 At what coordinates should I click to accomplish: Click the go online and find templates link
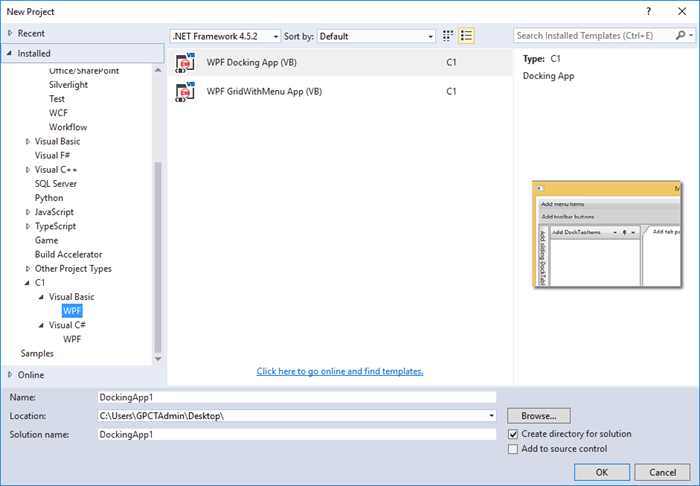pyautogui.click(x=340, y=371)
